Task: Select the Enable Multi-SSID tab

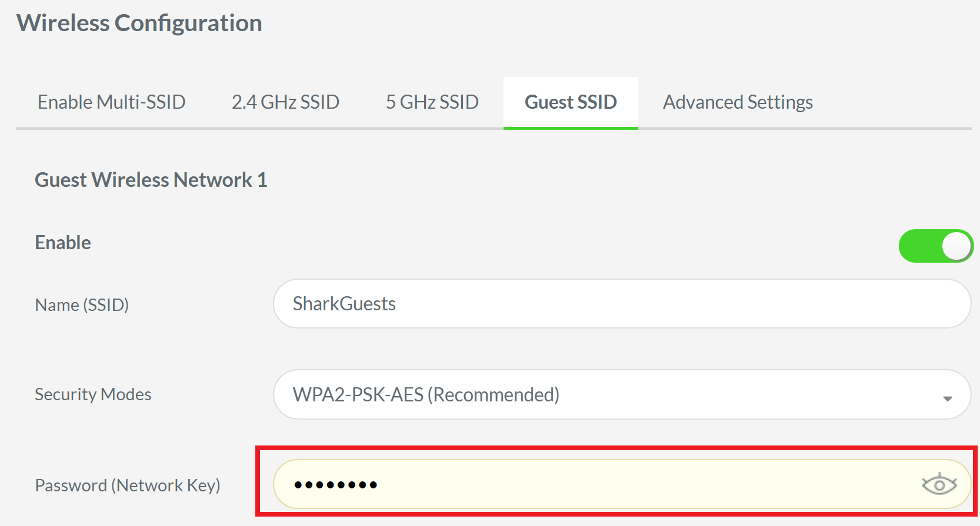Action: [x=111, y=102]
